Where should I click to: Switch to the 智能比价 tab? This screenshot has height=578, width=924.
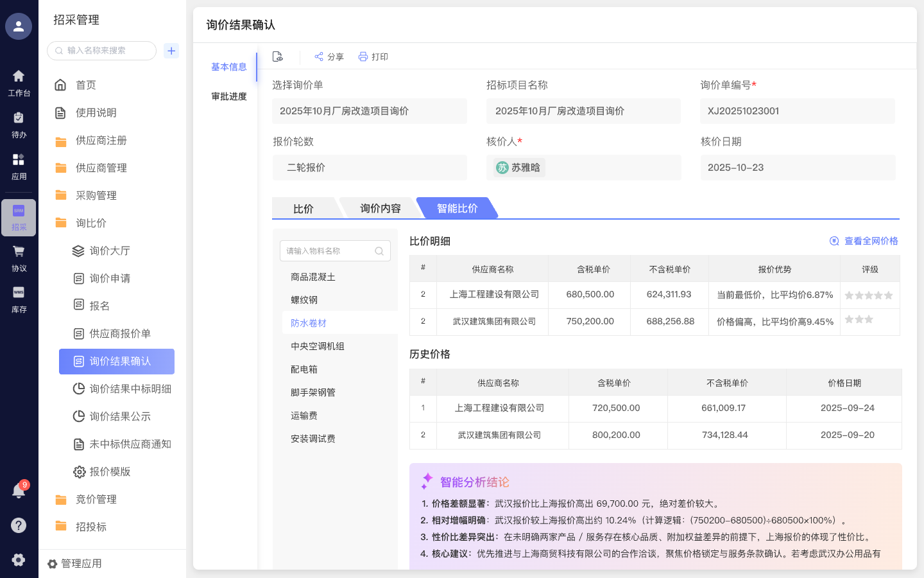[x=456, y=207]
